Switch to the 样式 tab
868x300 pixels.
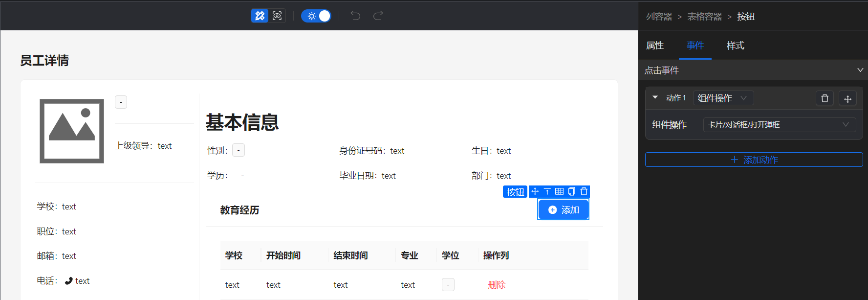click(x=735, y=46)
